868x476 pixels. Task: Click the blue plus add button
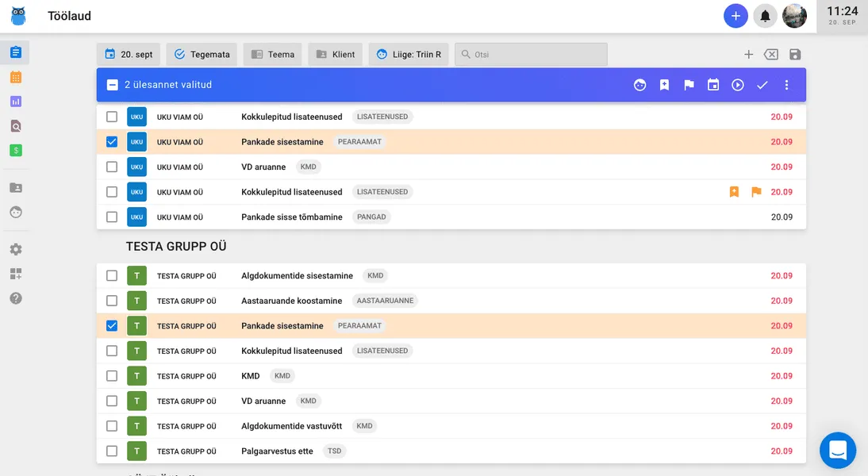point(735,16)
